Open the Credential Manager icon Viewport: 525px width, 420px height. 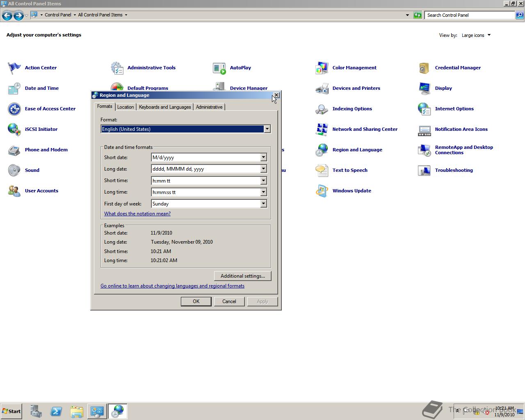425,68
